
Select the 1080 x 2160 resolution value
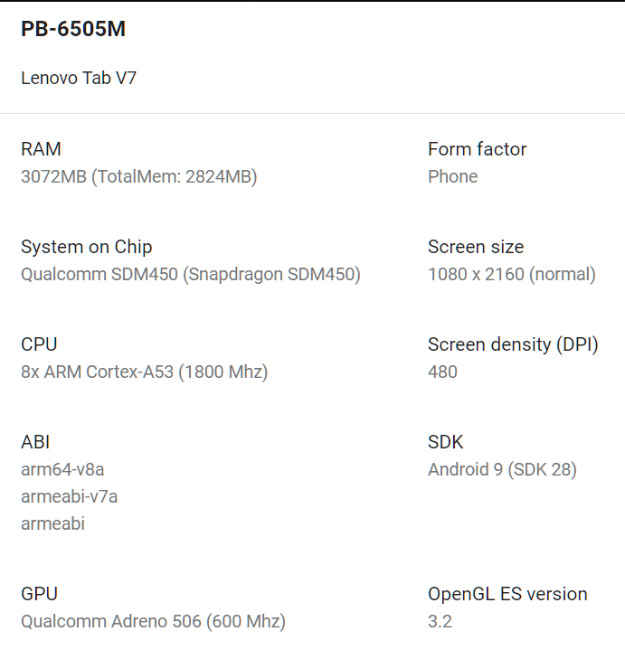coord(512,274)
